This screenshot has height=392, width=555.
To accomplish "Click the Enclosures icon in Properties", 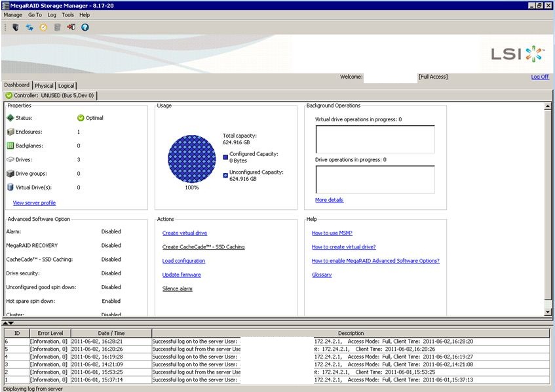I will pyautogui.click(x=10, y=132).
